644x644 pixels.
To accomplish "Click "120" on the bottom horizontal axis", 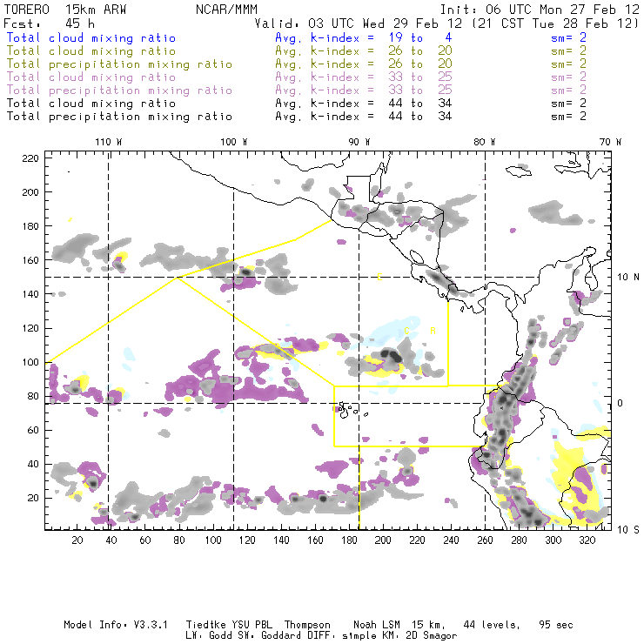I will (247, 540).
